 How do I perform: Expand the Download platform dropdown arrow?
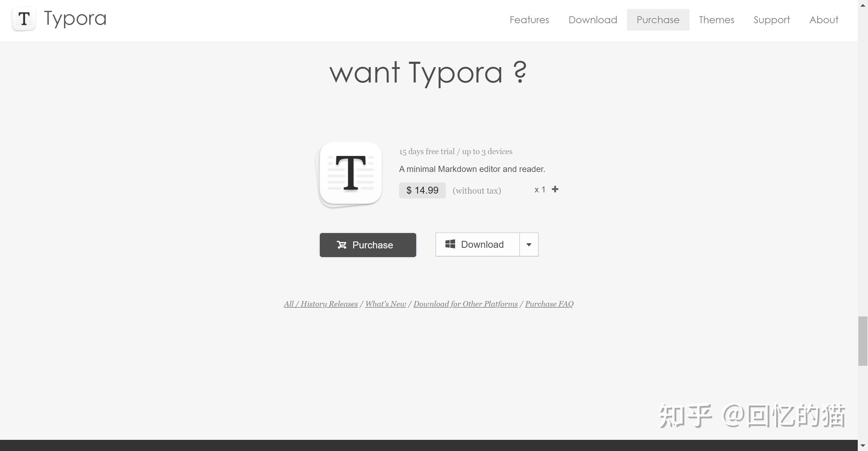coord(529,244)
